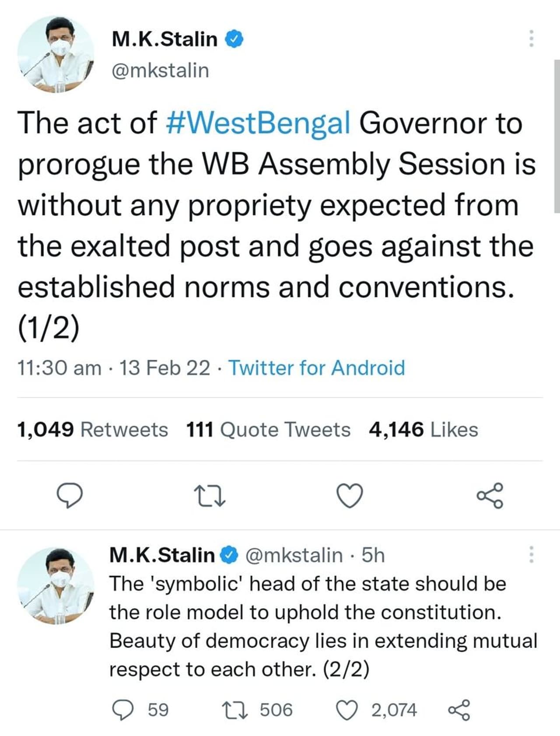Screen dimensions: 560x736
Task: Reply to the main tweet
Action: [70, 495]
